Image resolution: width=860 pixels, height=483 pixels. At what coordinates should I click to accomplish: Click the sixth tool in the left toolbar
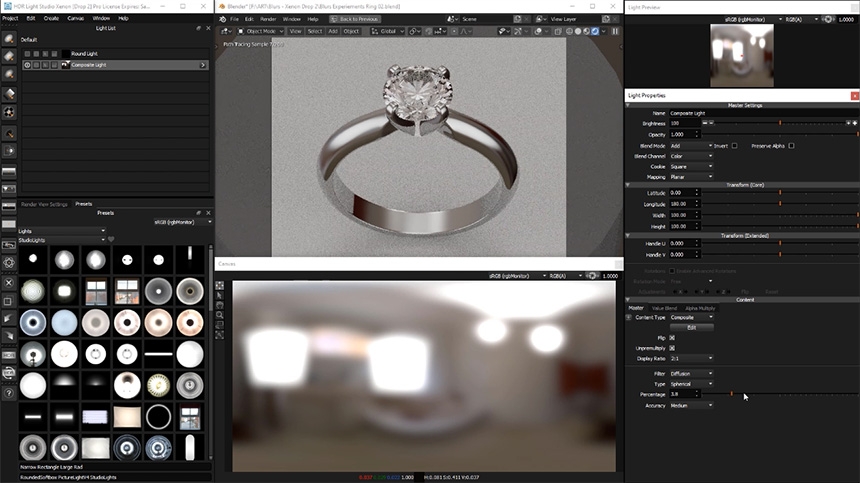(x=9, y=133)
